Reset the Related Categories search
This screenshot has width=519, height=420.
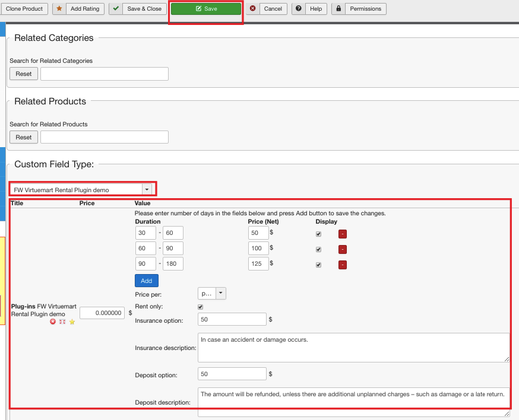(x=24, y=74)
